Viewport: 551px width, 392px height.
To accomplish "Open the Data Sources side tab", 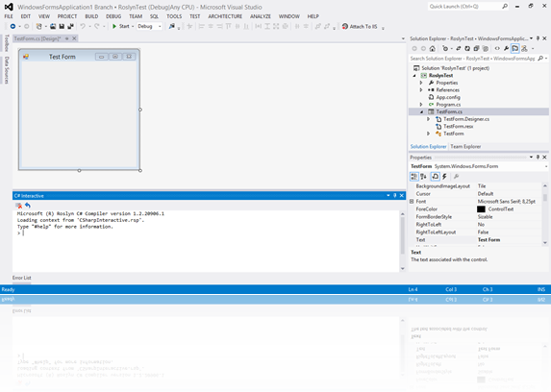I will click(x=7, y=70).
